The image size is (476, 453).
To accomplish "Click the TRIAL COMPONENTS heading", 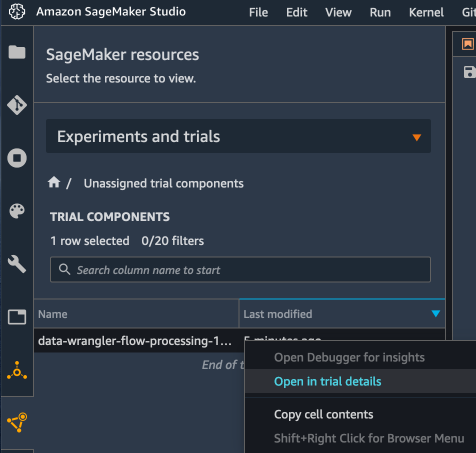I will click(110, 217).
